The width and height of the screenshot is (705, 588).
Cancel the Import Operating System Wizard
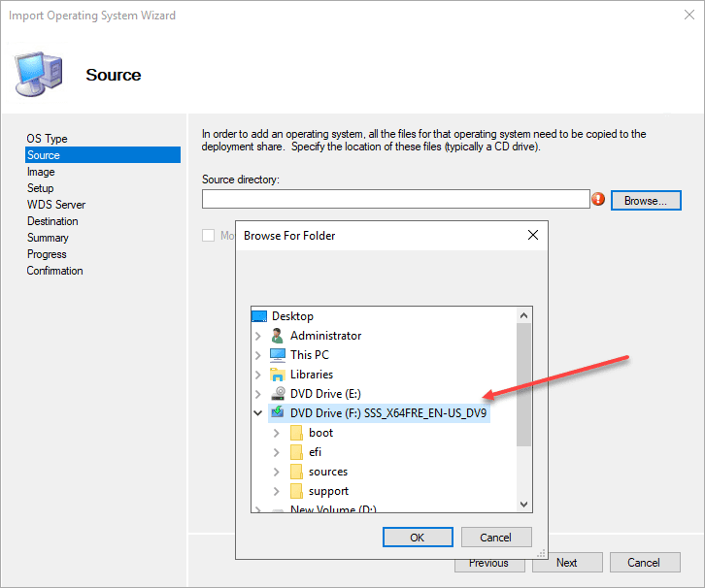(645, 563)
